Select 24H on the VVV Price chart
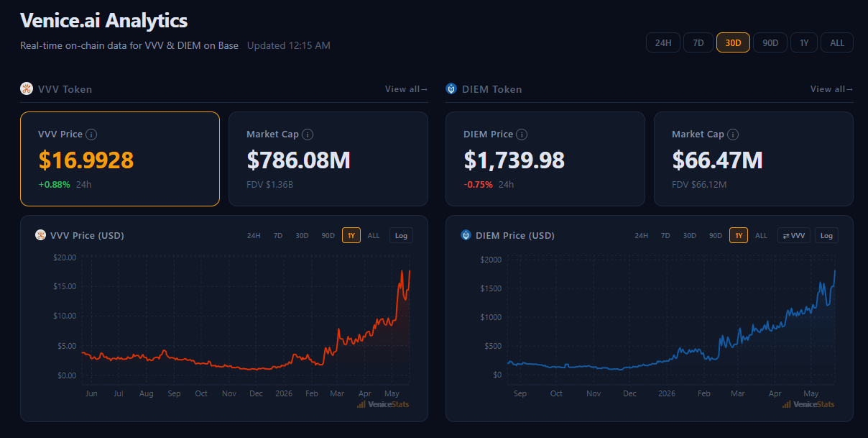Image resolution: width=868 pixels, height=438 pixels. click(254, 235)
